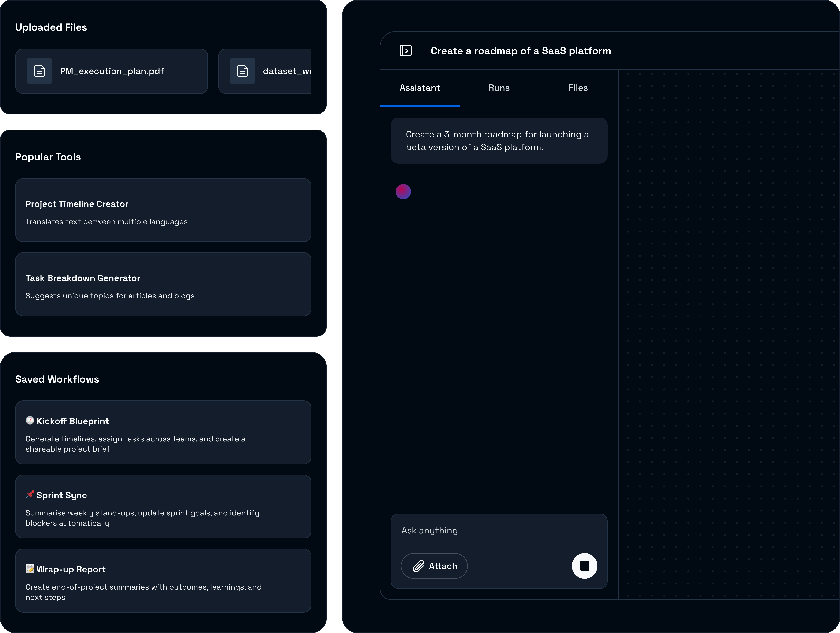Click the PM_execution_plan.pdf file icon
This screenshot has height=633, width=840.
click(39, 71)
